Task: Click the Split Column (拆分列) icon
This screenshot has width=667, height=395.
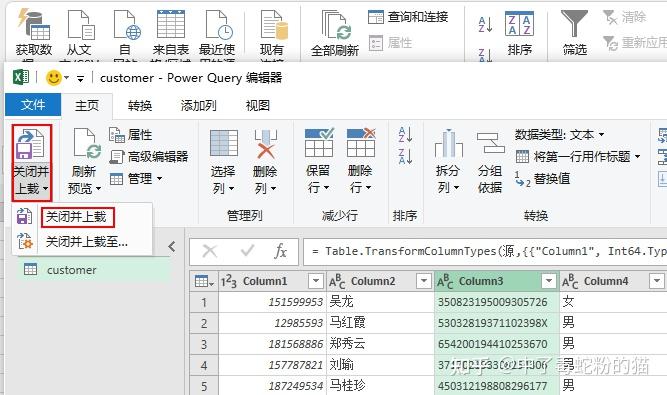Action: coord(448,143)
